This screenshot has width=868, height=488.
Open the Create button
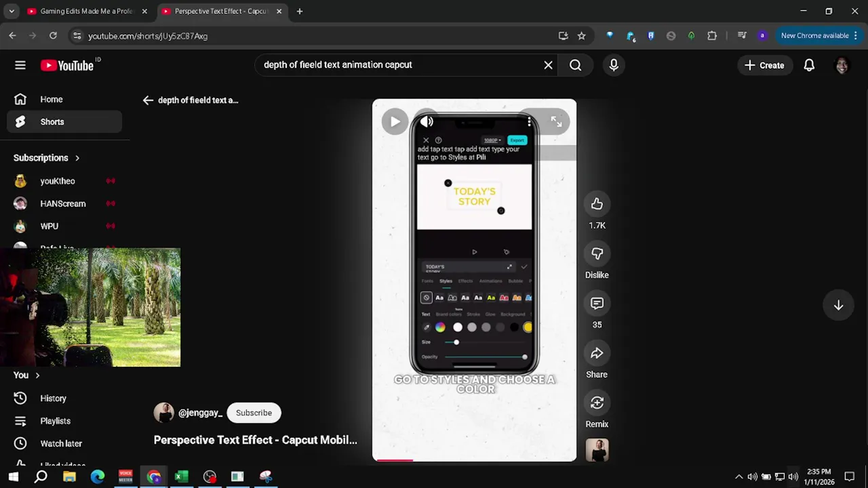(764, 65)
